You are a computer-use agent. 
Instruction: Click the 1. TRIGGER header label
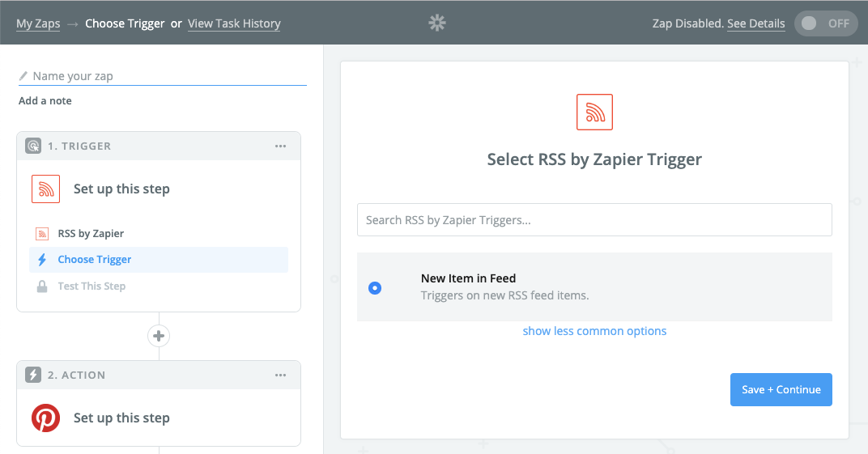tap(79, 146)
